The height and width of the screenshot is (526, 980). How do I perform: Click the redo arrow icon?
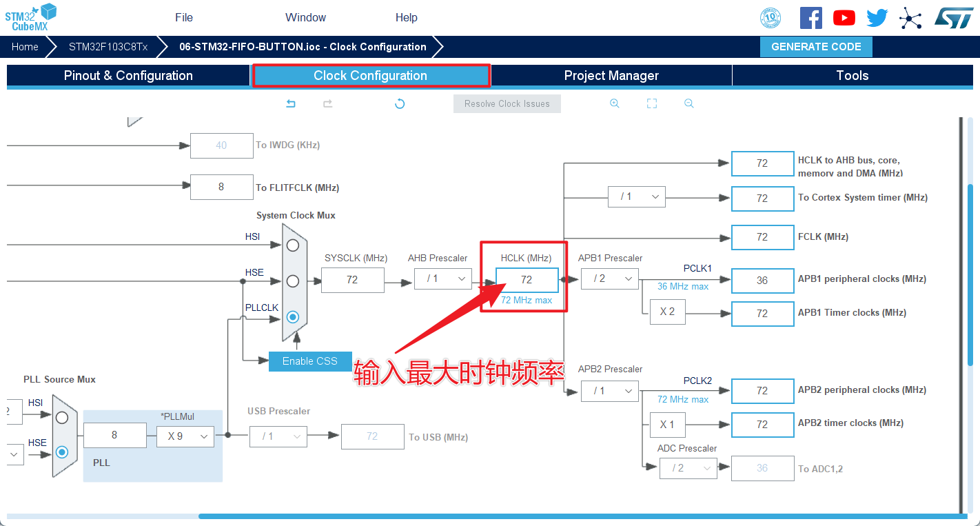pos(327,103)
